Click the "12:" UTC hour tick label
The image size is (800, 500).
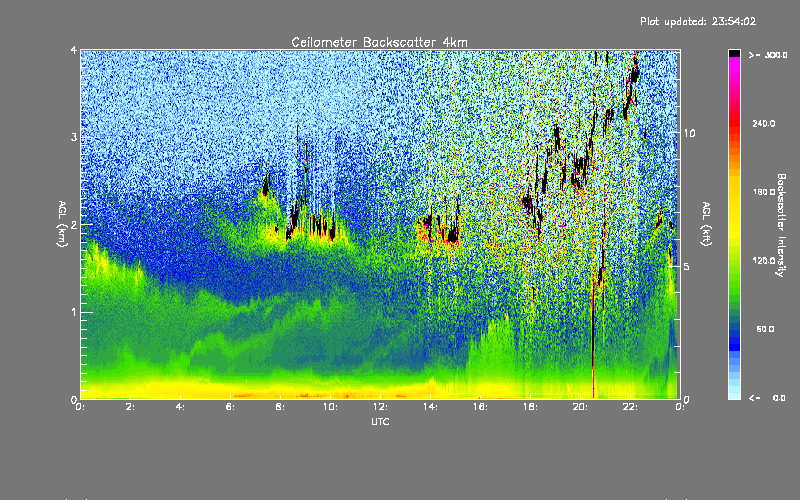point(380,407)
